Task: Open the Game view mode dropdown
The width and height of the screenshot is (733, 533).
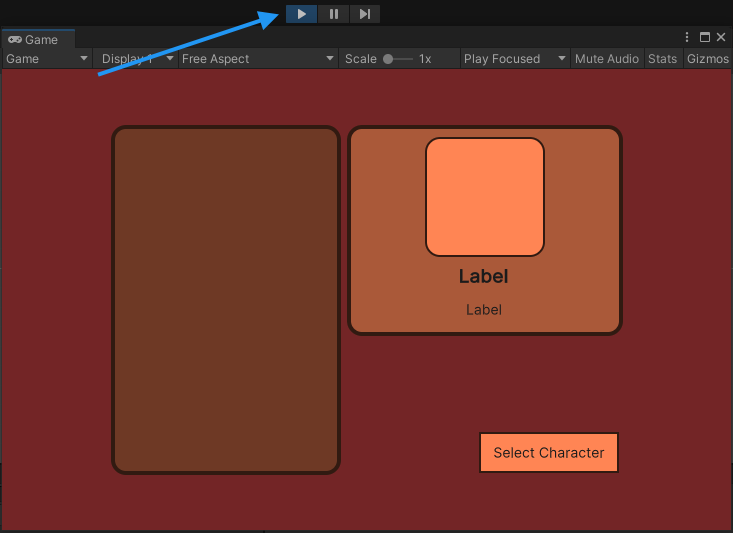Action: coord(47,59)
